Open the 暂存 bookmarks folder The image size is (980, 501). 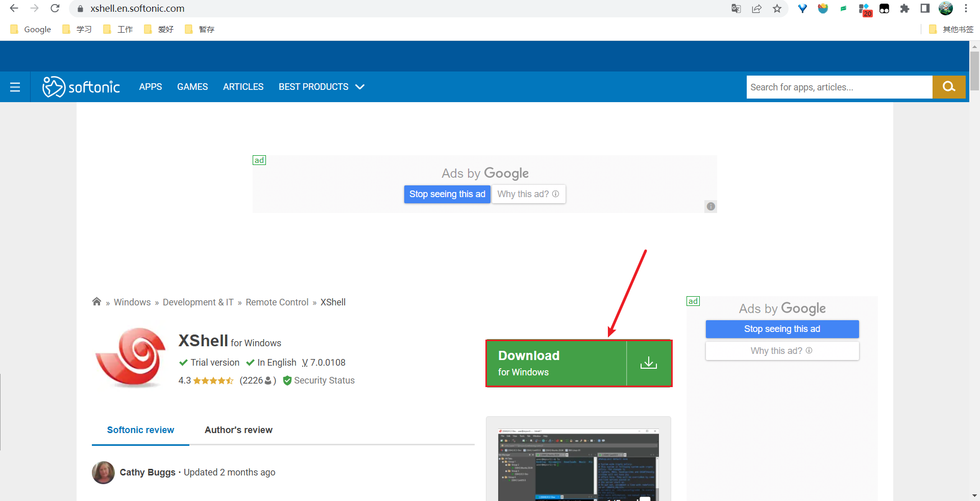point(200,29)
